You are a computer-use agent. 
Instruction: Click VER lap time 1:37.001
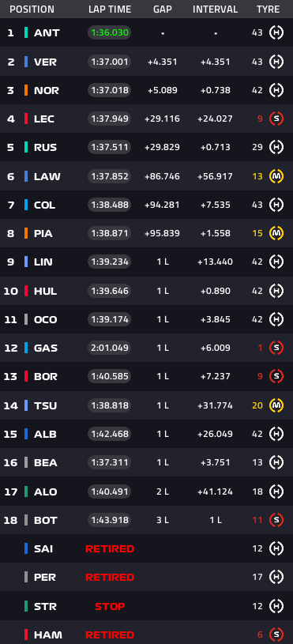(x=110, y=62)
